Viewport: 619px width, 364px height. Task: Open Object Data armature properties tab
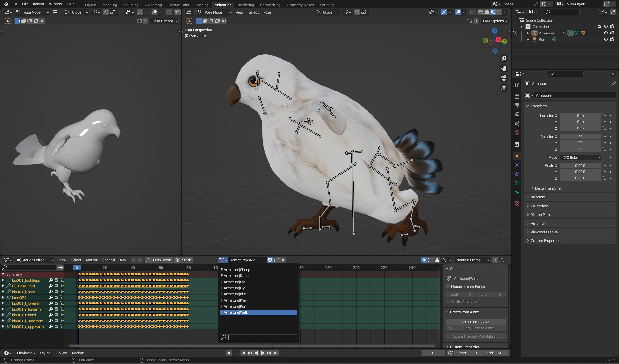[517, 183]
